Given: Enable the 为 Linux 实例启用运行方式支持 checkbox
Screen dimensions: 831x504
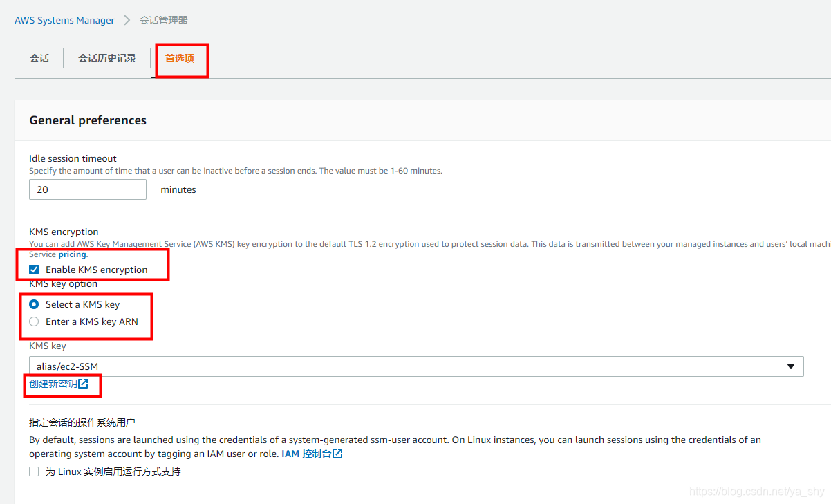Looking at the screenshot, I should point(34,472).
